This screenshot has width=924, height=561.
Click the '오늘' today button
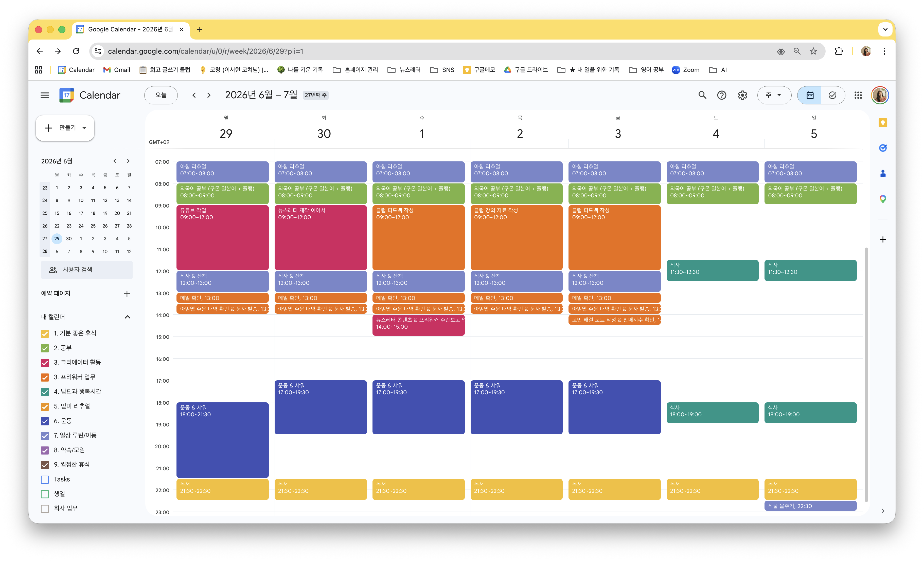[x=161, y=95]
